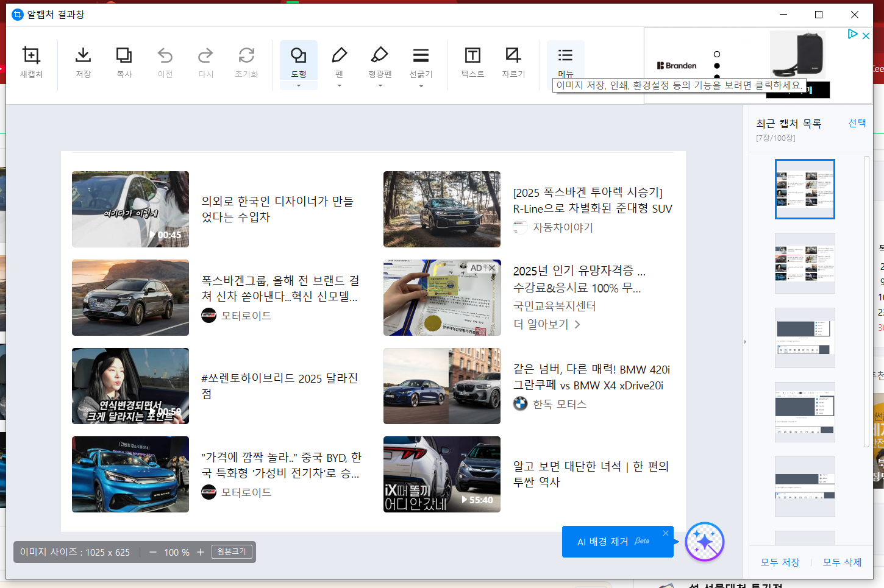This screenshot has height=588, width=884.
Task: Expand the 도형 dropdown arrow
Action: [x=299, y=86]
